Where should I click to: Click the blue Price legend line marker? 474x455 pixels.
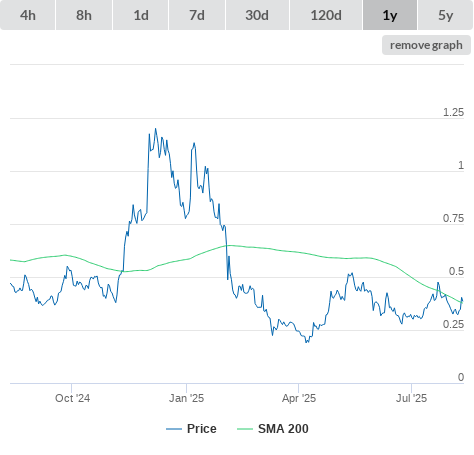174,429
